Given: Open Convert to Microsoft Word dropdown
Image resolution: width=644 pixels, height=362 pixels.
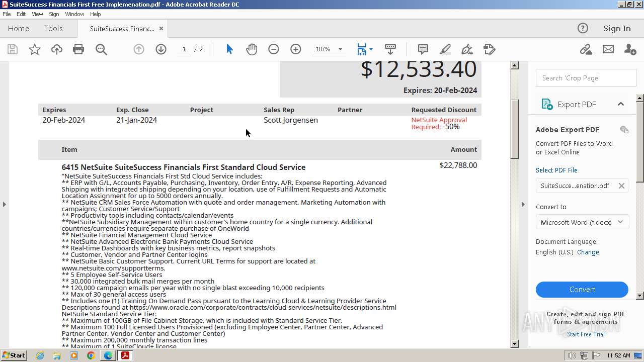Looking at the screenshot, I should click(582, 222).
